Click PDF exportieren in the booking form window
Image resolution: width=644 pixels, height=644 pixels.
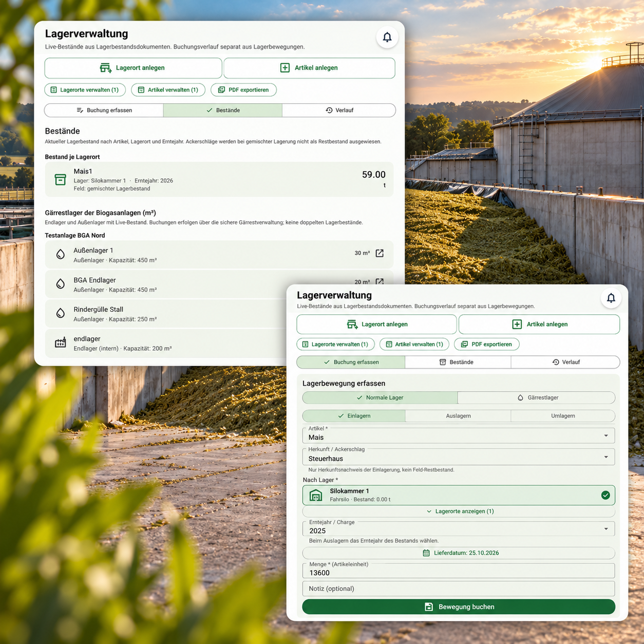487,344
